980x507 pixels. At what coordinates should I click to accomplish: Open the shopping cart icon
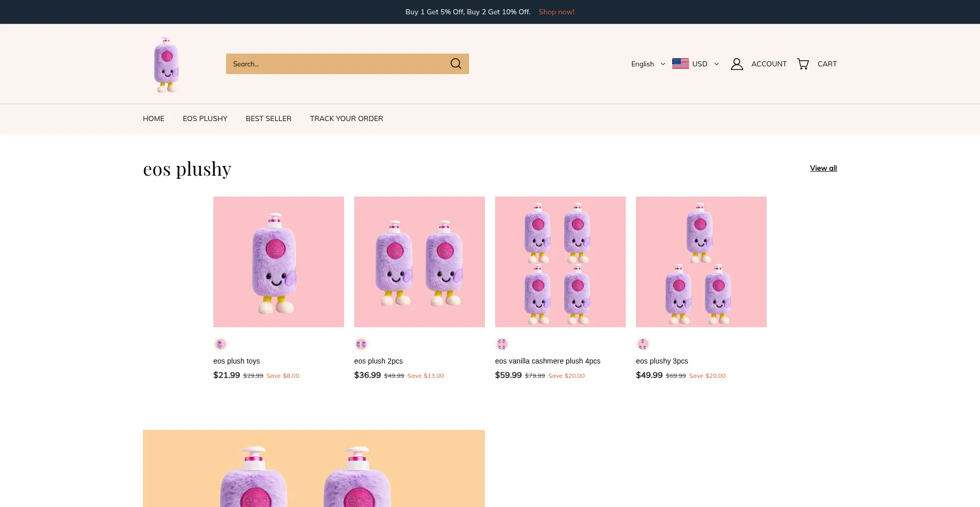[x=803, y=64]
